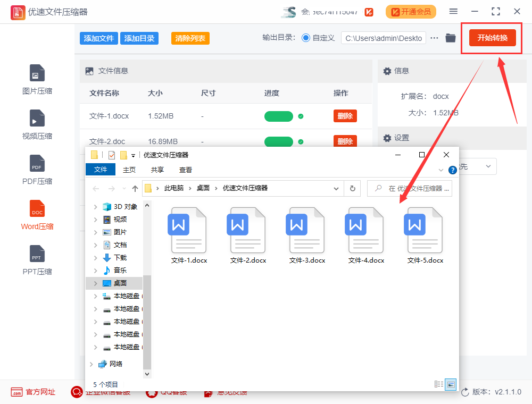Image resolution: width=532 pixels, height=404 pixels.
Task: Open the 图片压缩 image compression tool
Action: point(37,80)
